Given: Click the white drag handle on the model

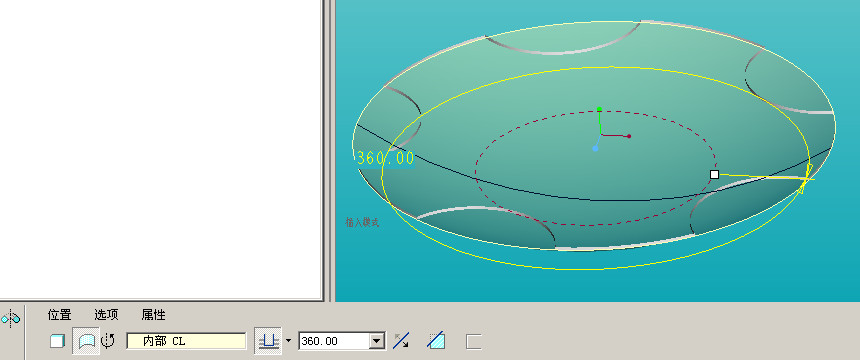Looking at the screenshot, I should (714, 175).
